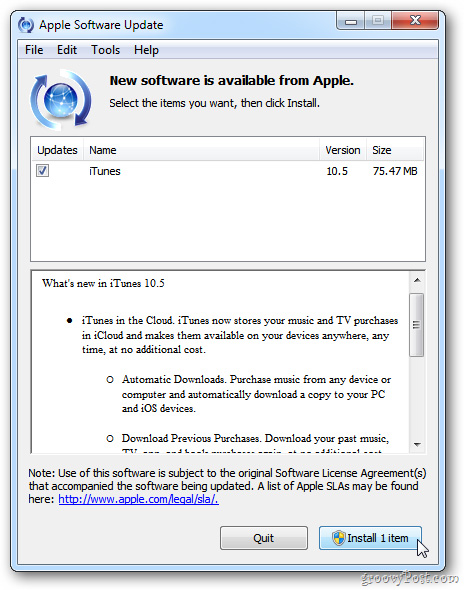
Task: Open the Tools menu
Action: [105, 50]
